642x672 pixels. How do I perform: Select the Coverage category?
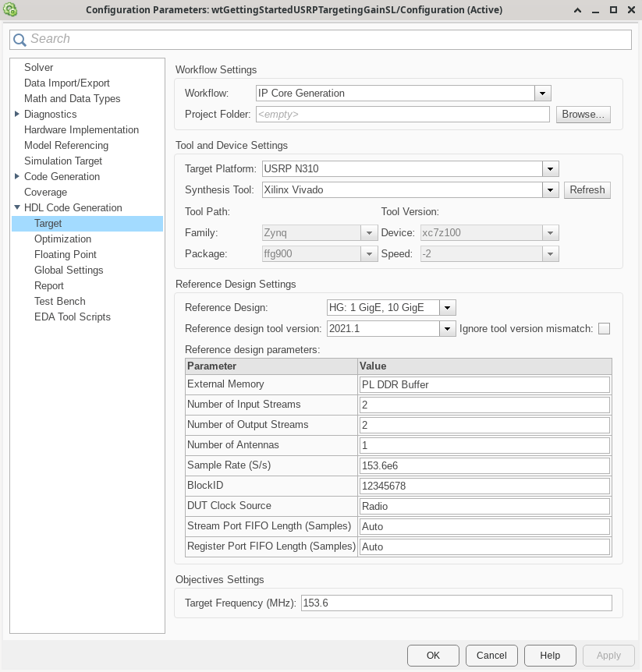tap(45, 192)
